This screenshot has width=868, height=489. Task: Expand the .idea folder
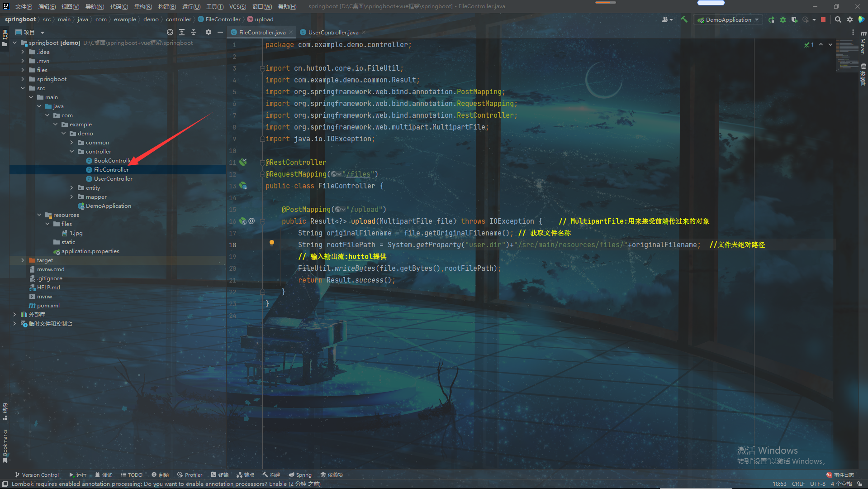pos(23,52)
